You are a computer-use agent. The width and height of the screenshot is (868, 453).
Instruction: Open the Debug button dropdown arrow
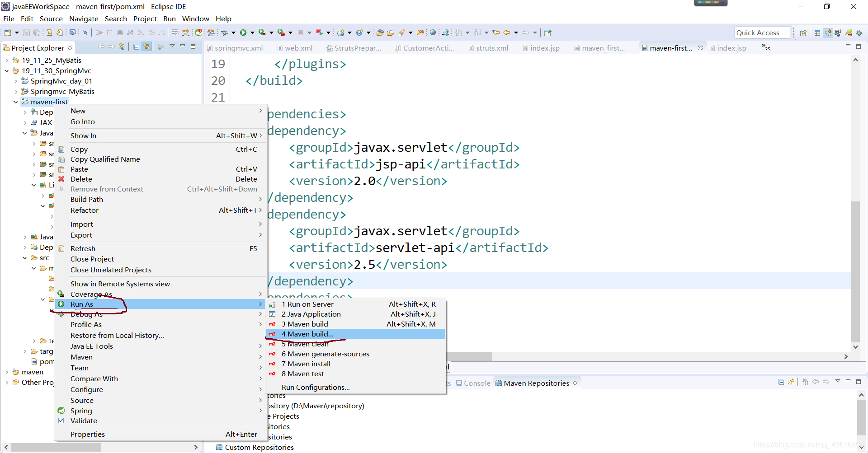[x=233, y=33]
